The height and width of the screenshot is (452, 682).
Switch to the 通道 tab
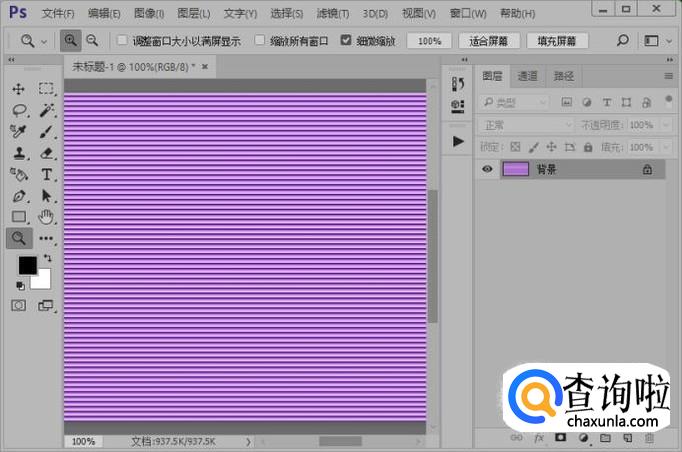point(527,76)
